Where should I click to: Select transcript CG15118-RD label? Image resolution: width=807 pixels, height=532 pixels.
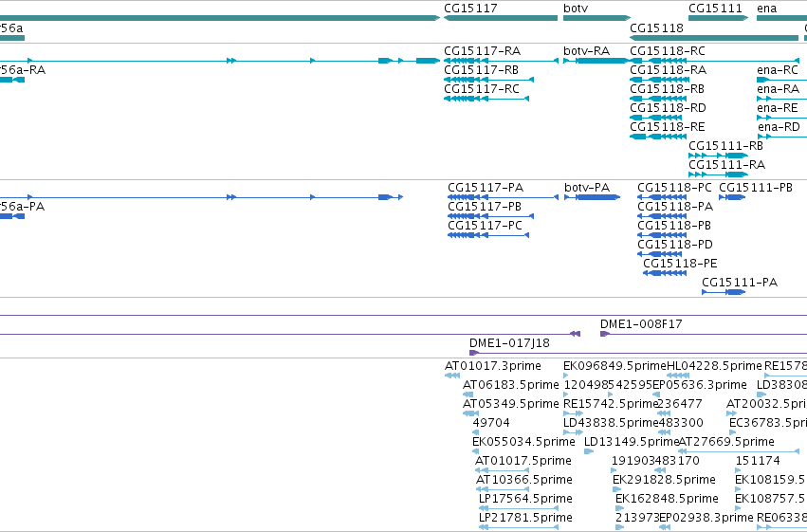668,108
